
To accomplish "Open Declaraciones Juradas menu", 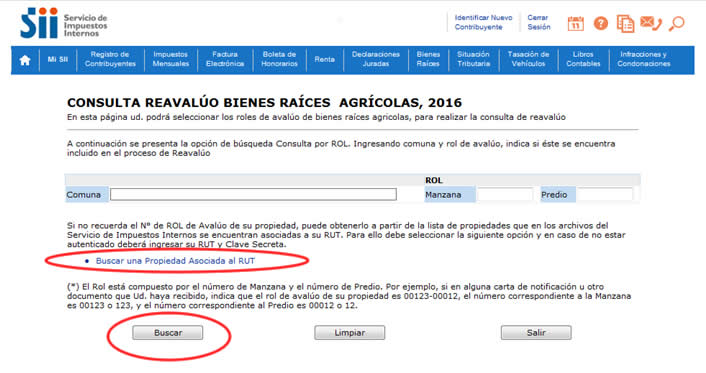I will [x=376, y=59].
